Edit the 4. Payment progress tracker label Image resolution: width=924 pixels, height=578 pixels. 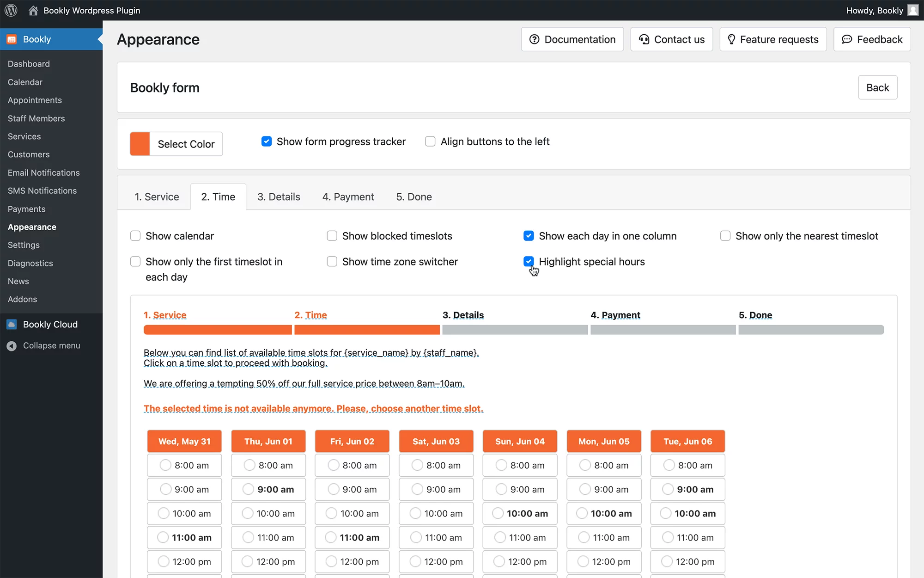(620, 315)
